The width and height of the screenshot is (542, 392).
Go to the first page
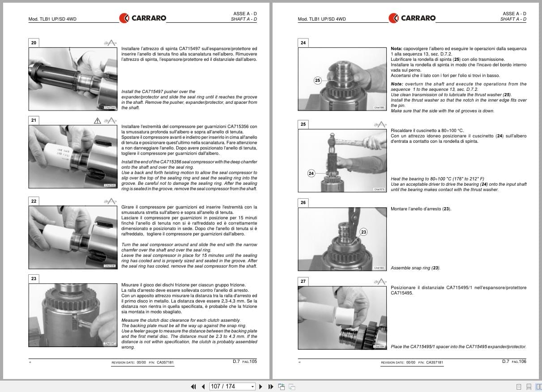[x=193, y=387]
